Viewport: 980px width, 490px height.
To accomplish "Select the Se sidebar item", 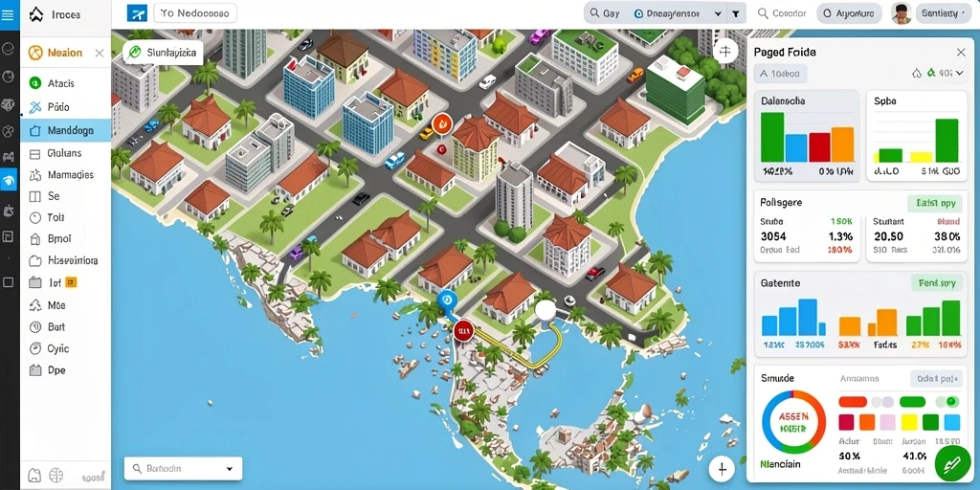I will 66,196.
